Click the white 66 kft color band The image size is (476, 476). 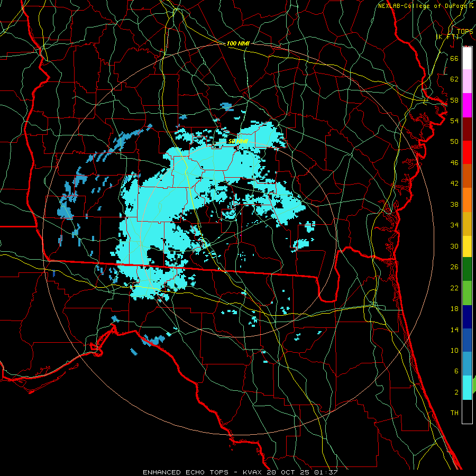(467, 58)
